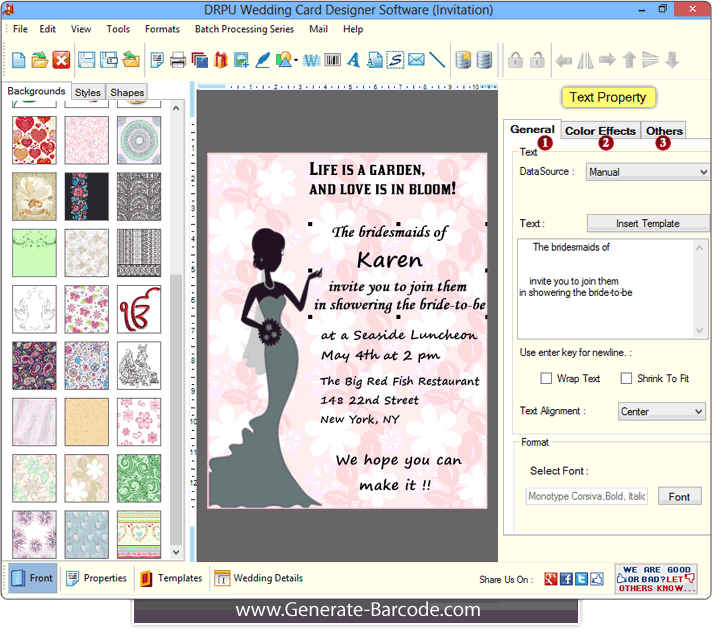Click the envelope email icon
The image size is (712, 629).
[416, 60]
